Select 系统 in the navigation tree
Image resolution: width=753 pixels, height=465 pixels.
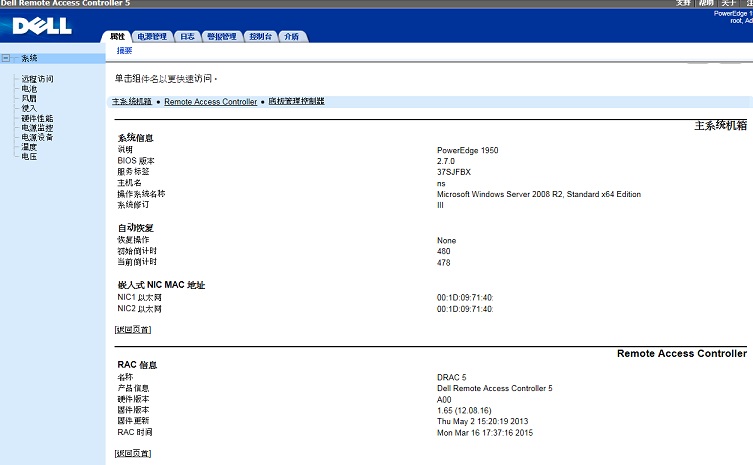[29, 58]
